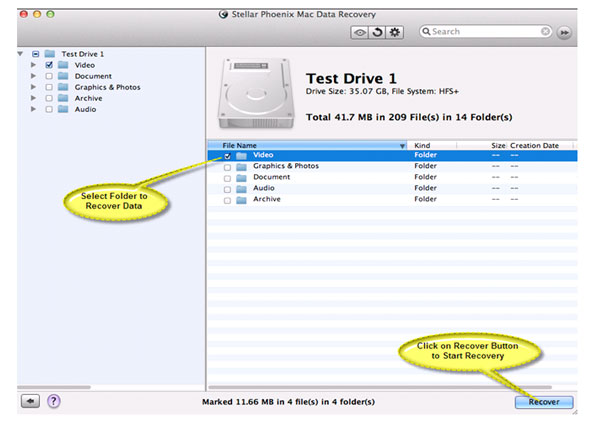Select the Video row name in file list
The height and width of the screenshot is (421, 590).
tap(263, 155)
